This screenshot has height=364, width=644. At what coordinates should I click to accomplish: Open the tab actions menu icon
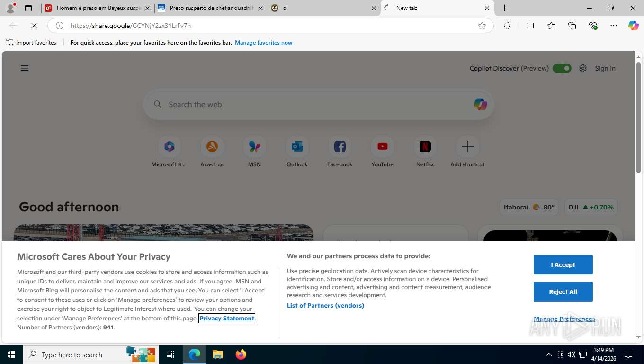pyautogui.click(x=28, y=8)
